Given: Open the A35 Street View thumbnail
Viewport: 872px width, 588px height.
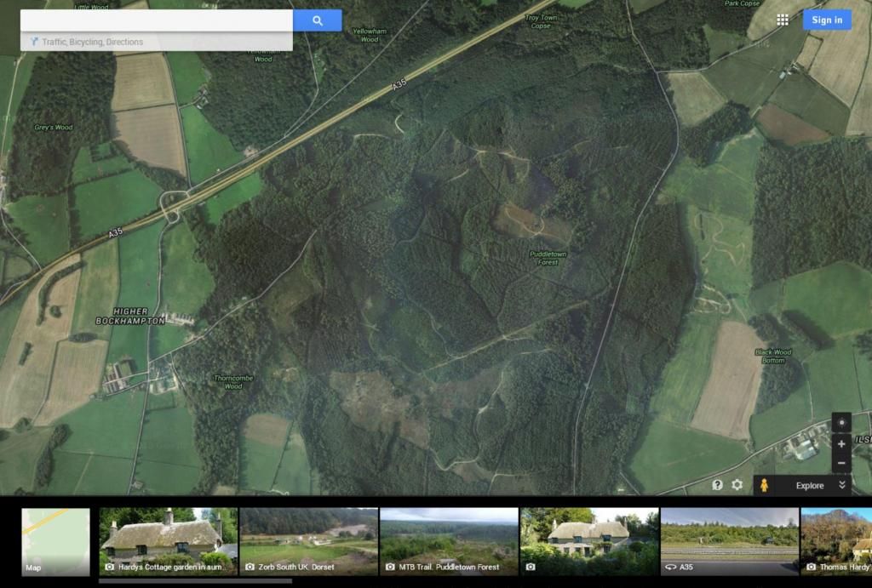Looking at the screenshot, I should 729,541.
